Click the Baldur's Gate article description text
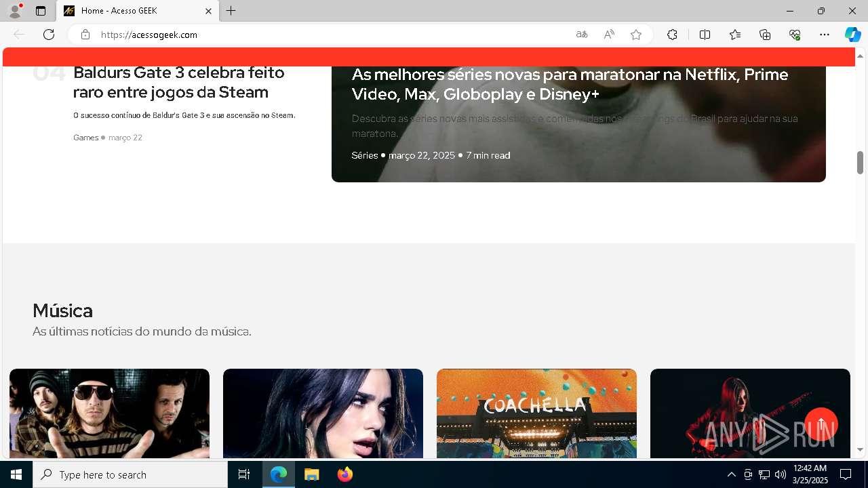This screenshot has width=868, height=488. pyautogui.click(x=184, y=115)
